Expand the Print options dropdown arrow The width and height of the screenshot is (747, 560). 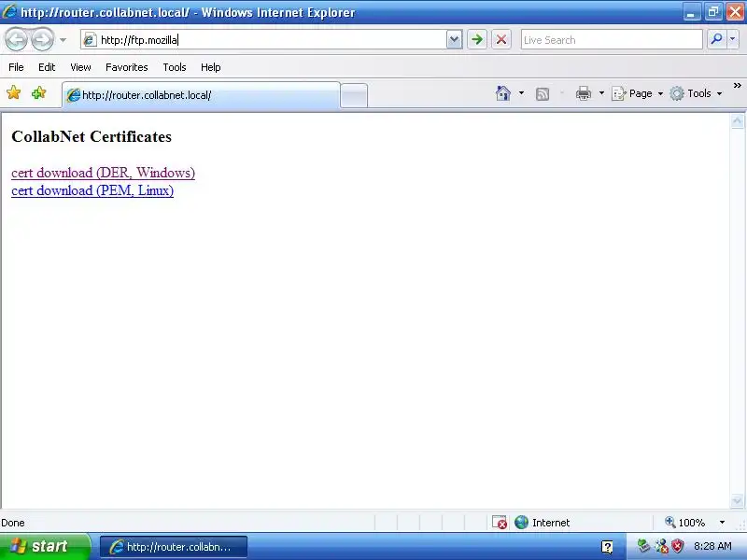(x=601, y=93)
